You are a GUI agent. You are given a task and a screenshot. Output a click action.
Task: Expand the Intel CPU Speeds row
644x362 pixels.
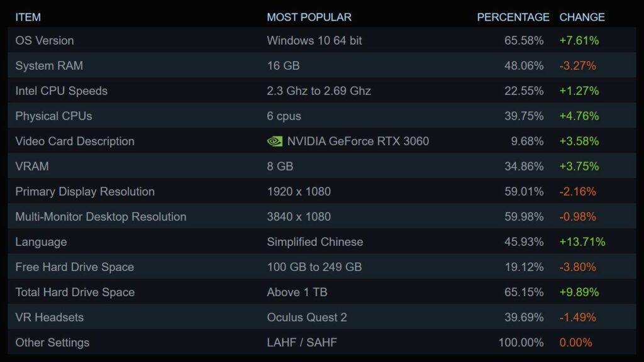tap(62, 91)
